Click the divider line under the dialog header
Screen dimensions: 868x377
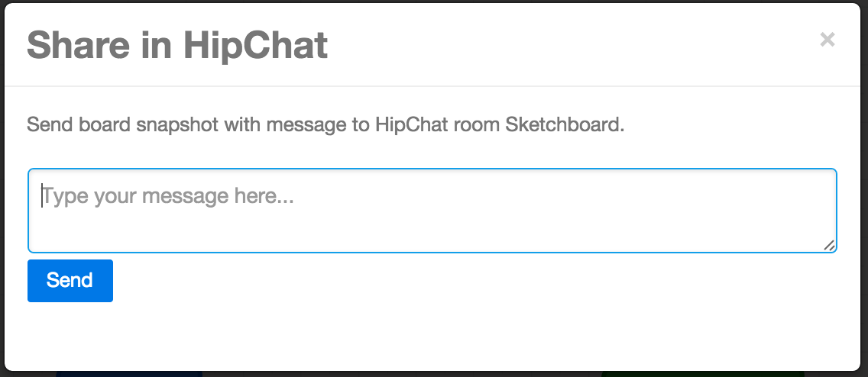(432, 86)
